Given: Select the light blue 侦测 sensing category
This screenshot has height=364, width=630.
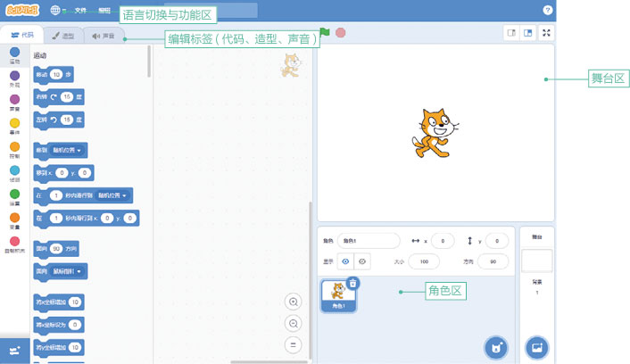Looking at the screenshot, I should coord(14,170).
